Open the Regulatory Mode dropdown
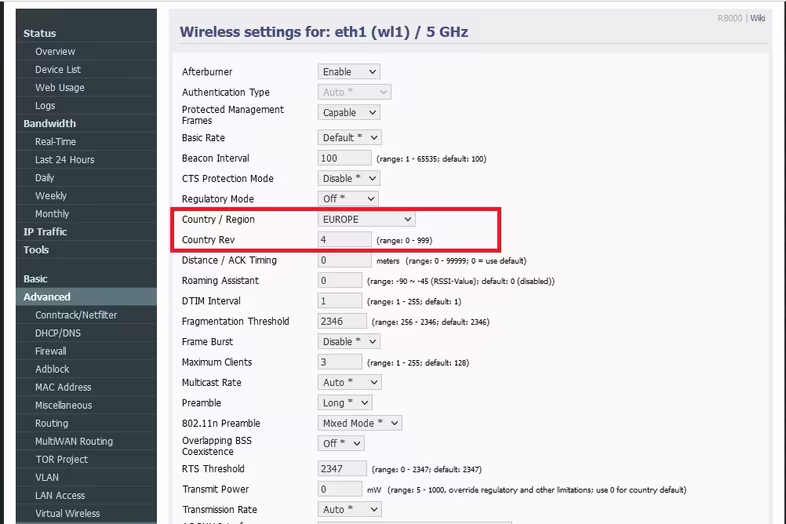Viewport: 786px width, 524px height. [347, 199]
